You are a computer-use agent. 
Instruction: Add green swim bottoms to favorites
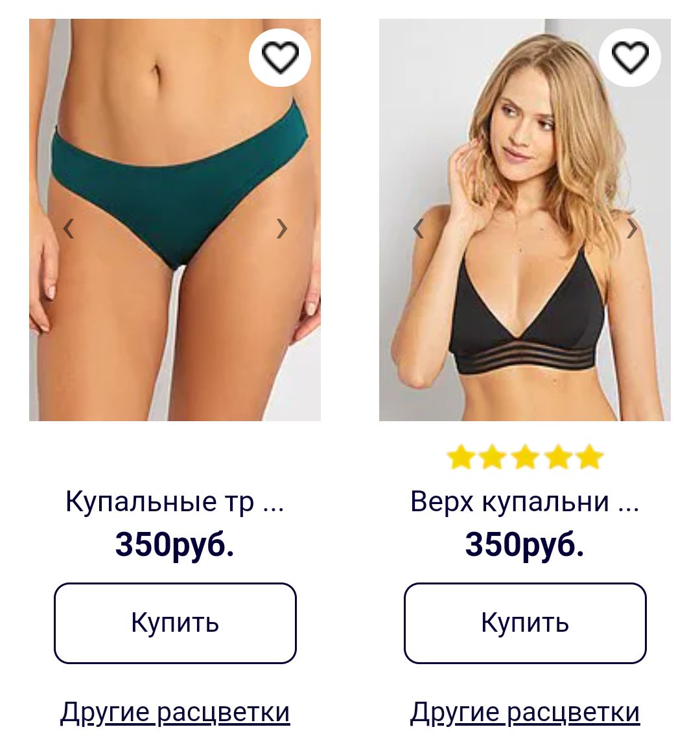coord(279,58)
